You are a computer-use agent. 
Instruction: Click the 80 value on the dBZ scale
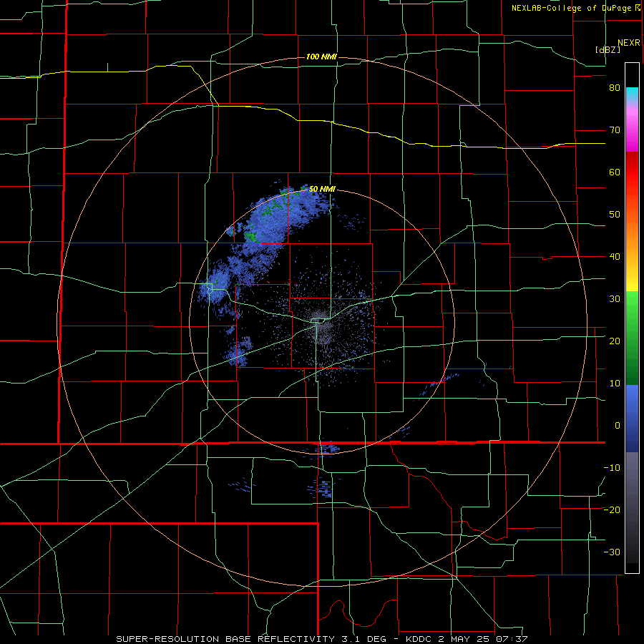point(615,88)
